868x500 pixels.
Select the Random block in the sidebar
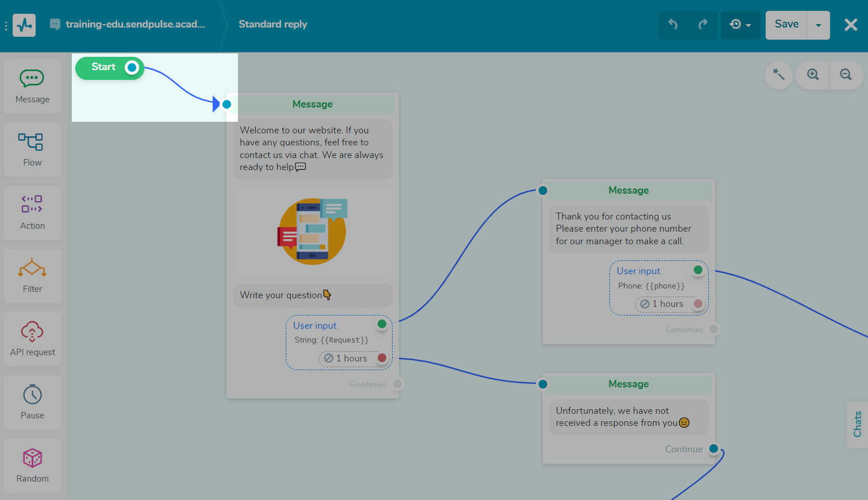32,466
